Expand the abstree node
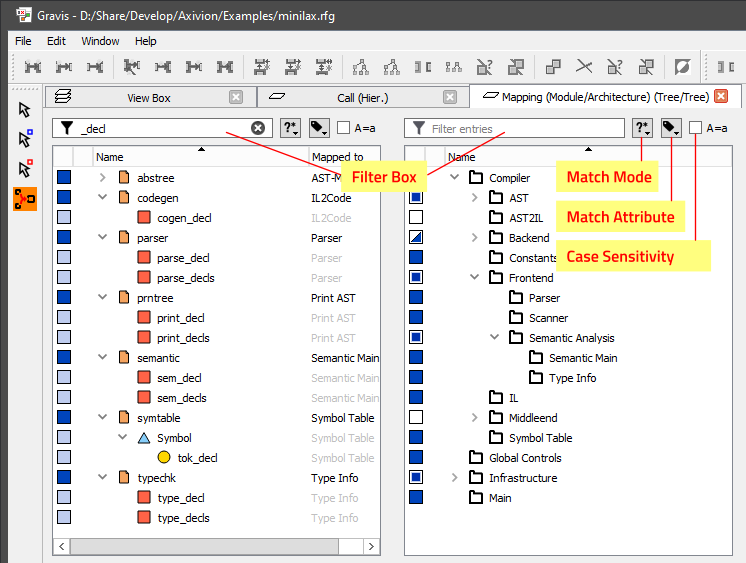The height and width of the screenshot is (563, 746). tap(102, 178)
